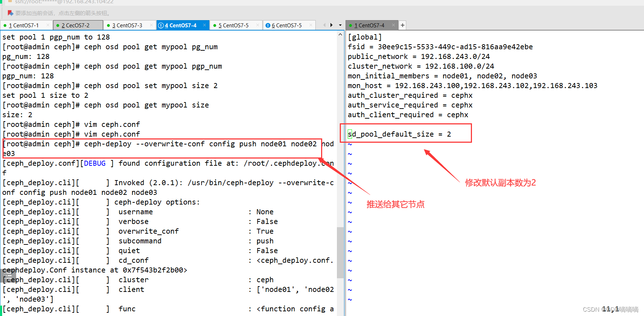
Task: Click the 'subcommand : push' option row
Action: pyautogui.click(x=138, y=241)
